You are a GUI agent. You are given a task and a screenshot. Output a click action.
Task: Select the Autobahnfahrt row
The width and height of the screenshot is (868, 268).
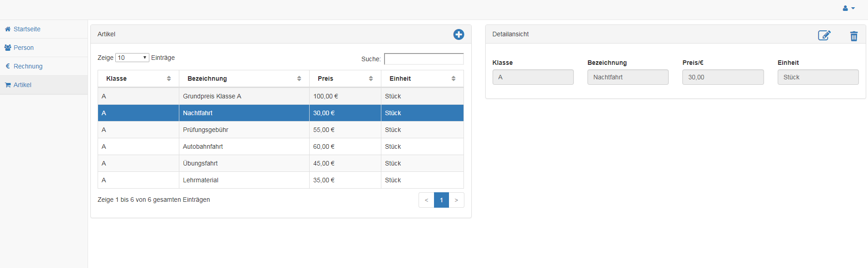tap(281, 146)
